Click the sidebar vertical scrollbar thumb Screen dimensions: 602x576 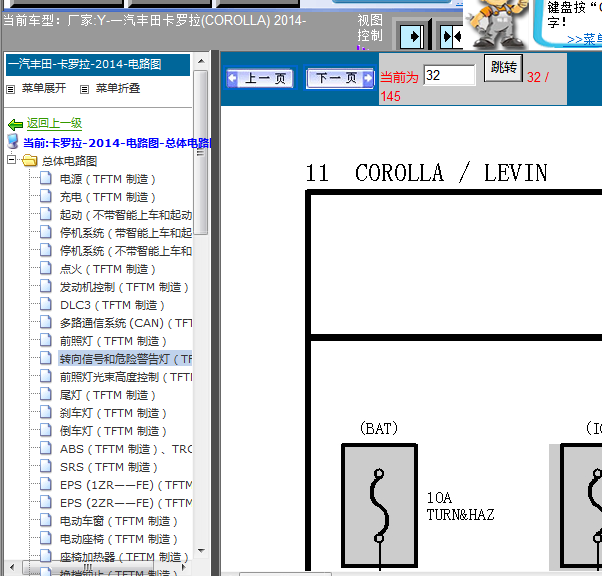point(201,152)
